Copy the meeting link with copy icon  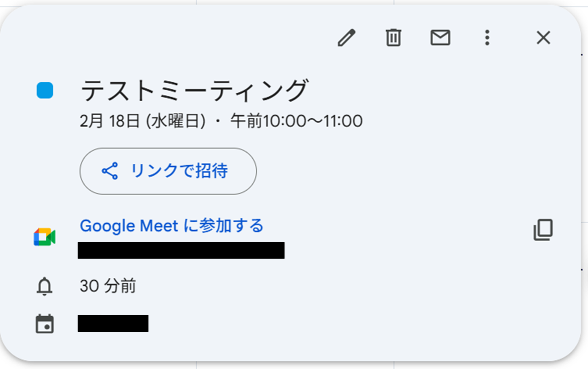pos(543,230)
